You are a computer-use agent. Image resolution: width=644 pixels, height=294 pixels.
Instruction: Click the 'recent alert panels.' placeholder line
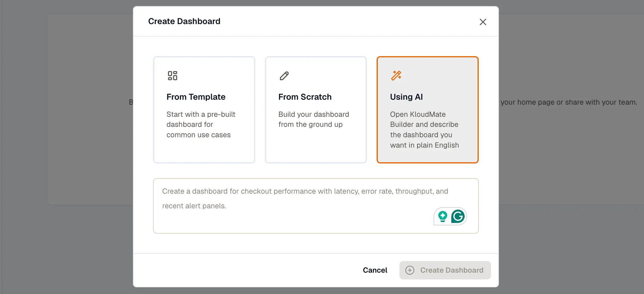coord(194,206)
